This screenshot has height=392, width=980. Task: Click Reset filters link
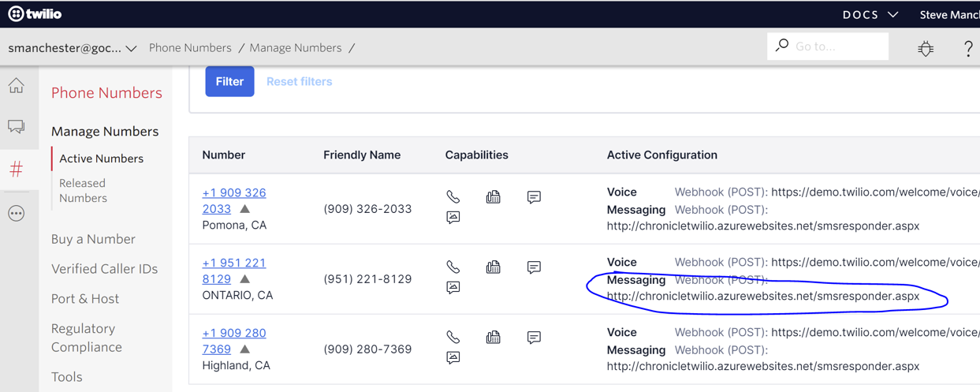299,81
